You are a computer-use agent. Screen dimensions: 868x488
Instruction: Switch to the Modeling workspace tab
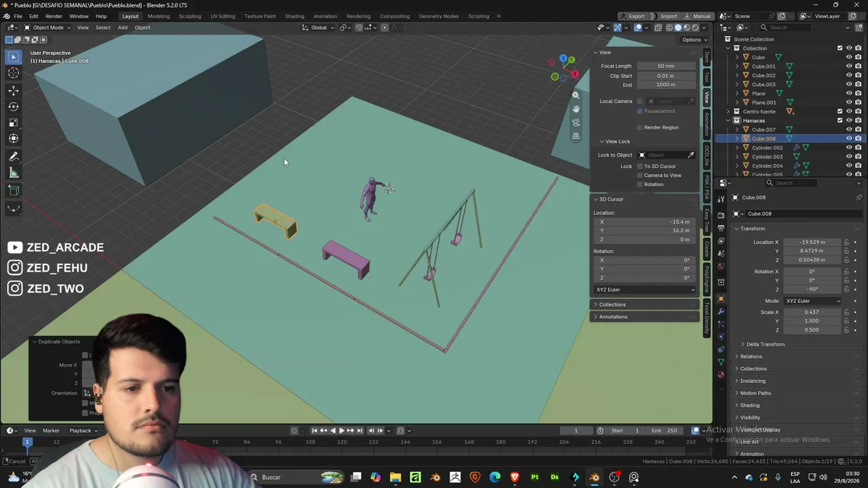(158, 16)
